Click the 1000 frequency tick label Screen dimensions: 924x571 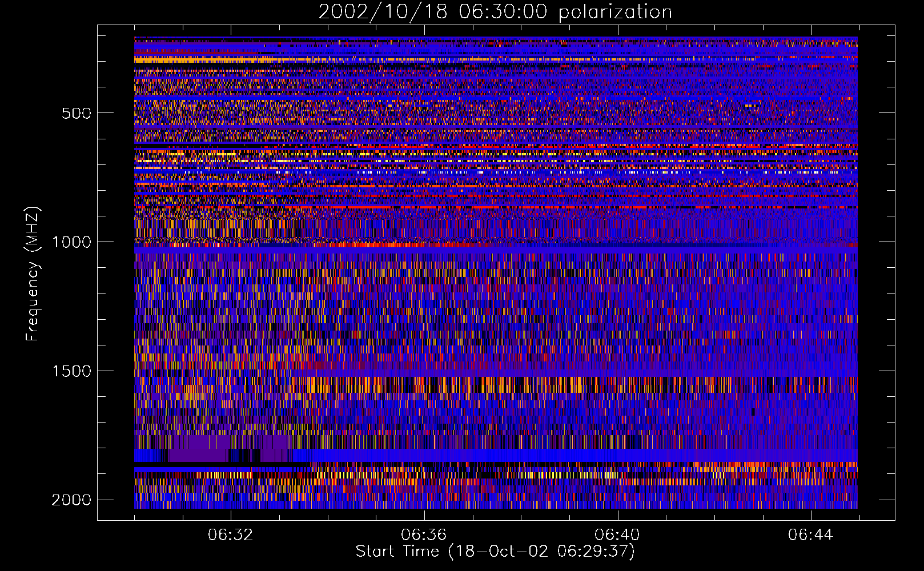click(x=71, y=242)
